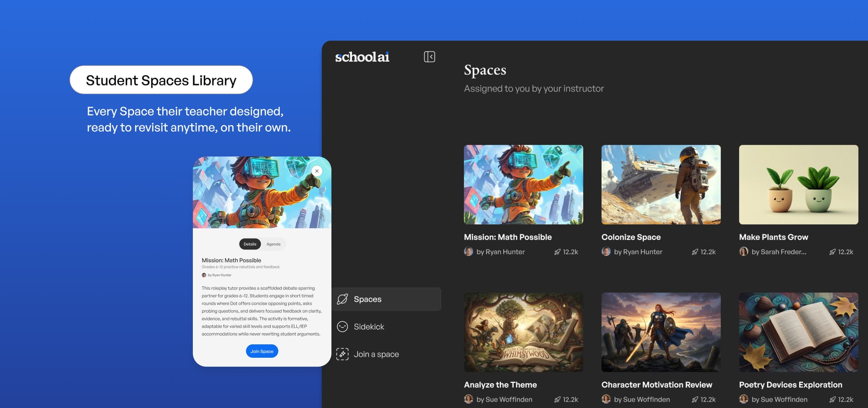Click '12.2k' count on Character Motivation Review
This screenshot has height=408, width=868.
click(708, 399)
